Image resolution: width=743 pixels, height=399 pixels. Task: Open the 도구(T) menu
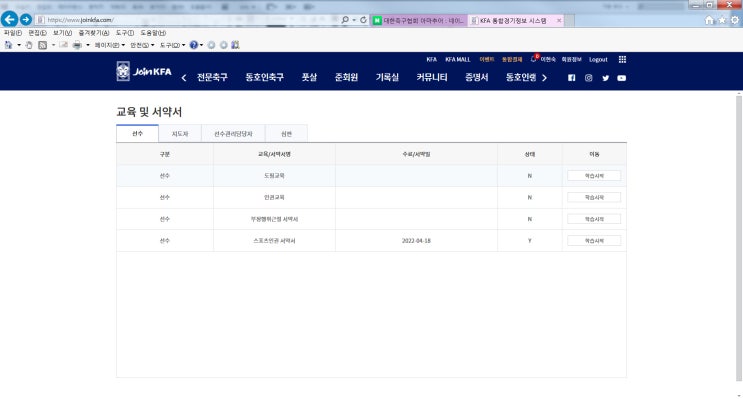(125, 33)
